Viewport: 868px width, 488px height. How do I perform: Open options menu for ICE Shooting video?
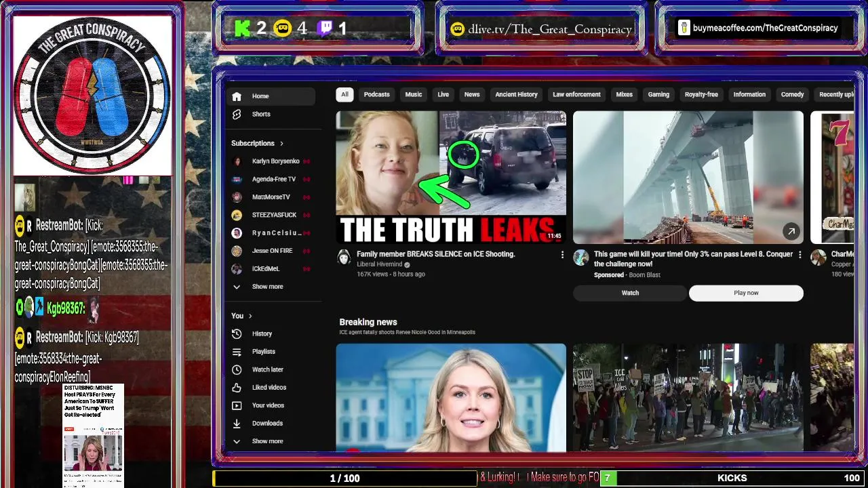(x=562, y=255)
